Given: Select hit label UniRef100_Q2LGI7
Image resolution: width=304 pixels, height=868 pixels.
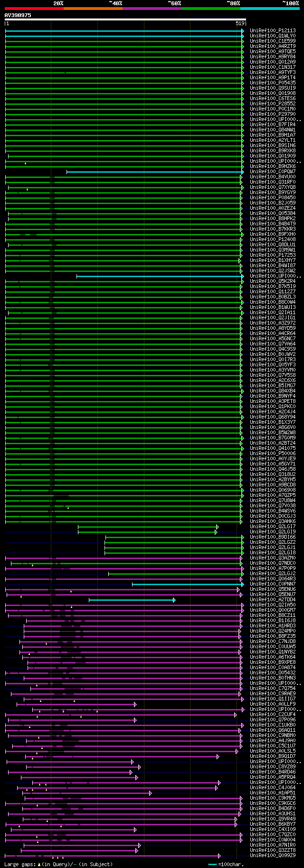Looking at the screenshot, I should click(273, 527).
